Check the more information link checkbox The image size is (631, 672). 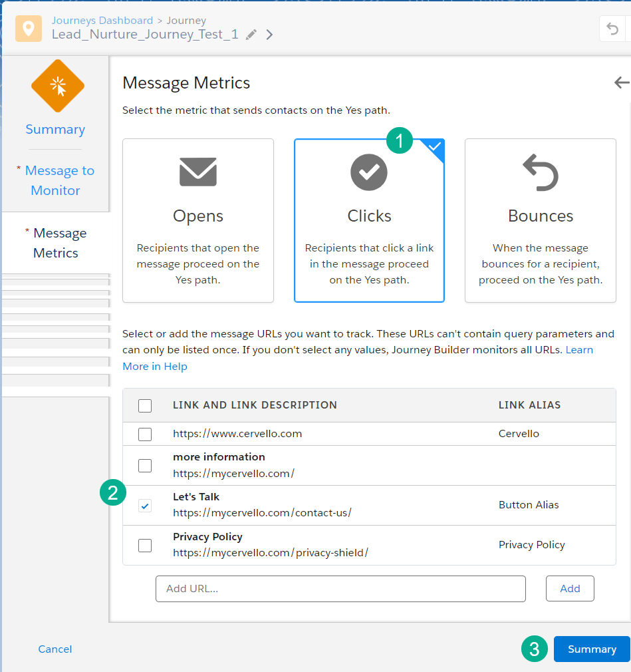pos(145,466)
